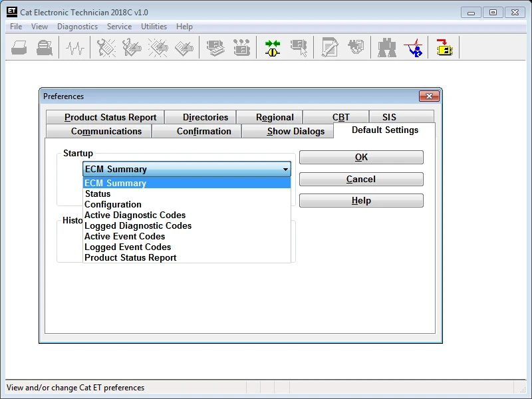Viewport: 532px width, 399px height.
Task: Select the Default Settings tab
Action: point(385,130)
